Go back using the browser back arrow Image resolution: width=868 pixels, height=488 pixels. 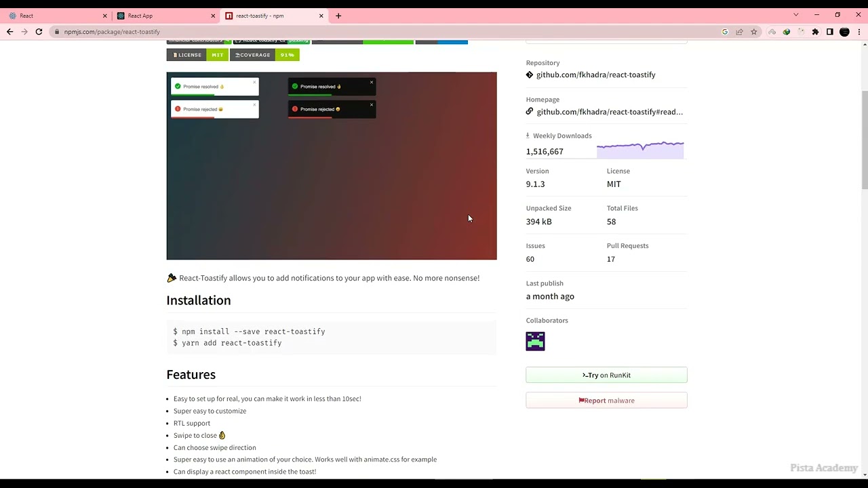coord(9,32)
